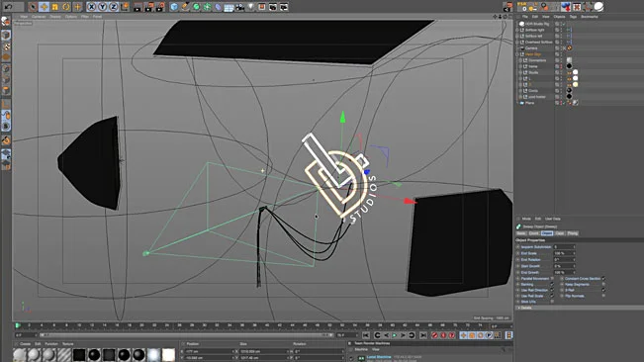
Task: Switch to the Coord. attribute tab
Action: pos(533,233)
